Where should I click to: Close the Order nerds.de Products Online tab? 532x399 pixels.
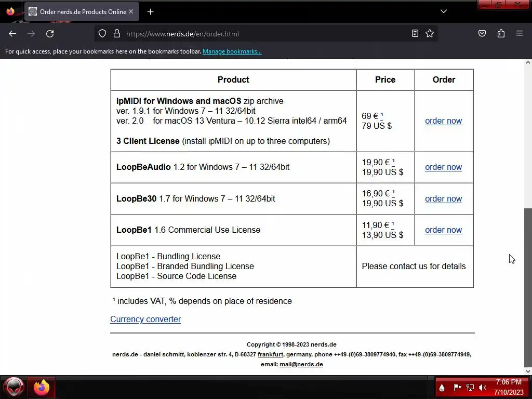coord(131,11)
